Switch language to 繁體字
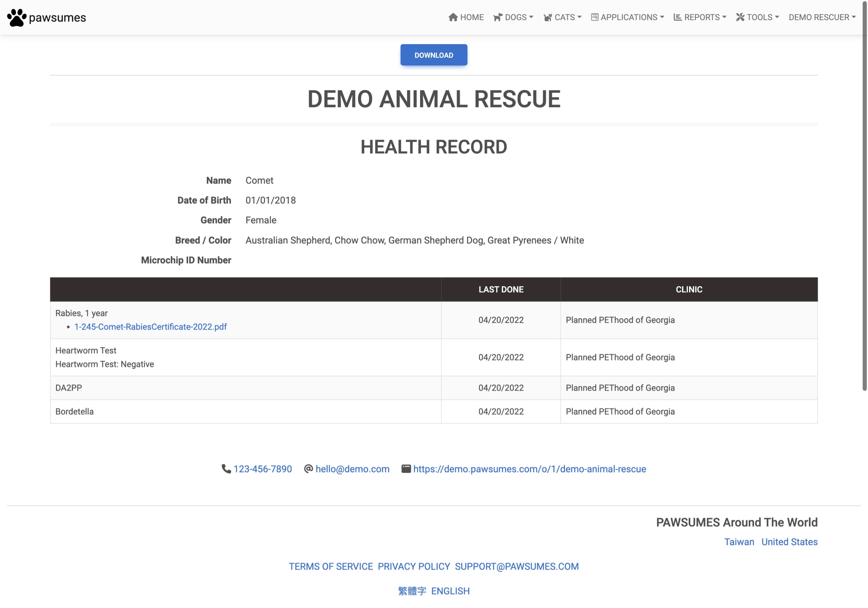 (412, 591)
